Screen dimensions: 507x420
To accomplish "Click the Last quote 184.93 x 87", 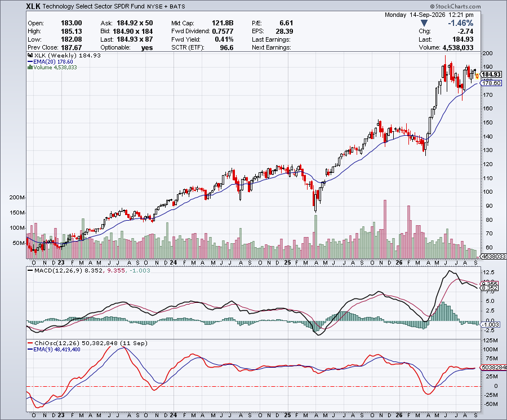I will (135, 39).
